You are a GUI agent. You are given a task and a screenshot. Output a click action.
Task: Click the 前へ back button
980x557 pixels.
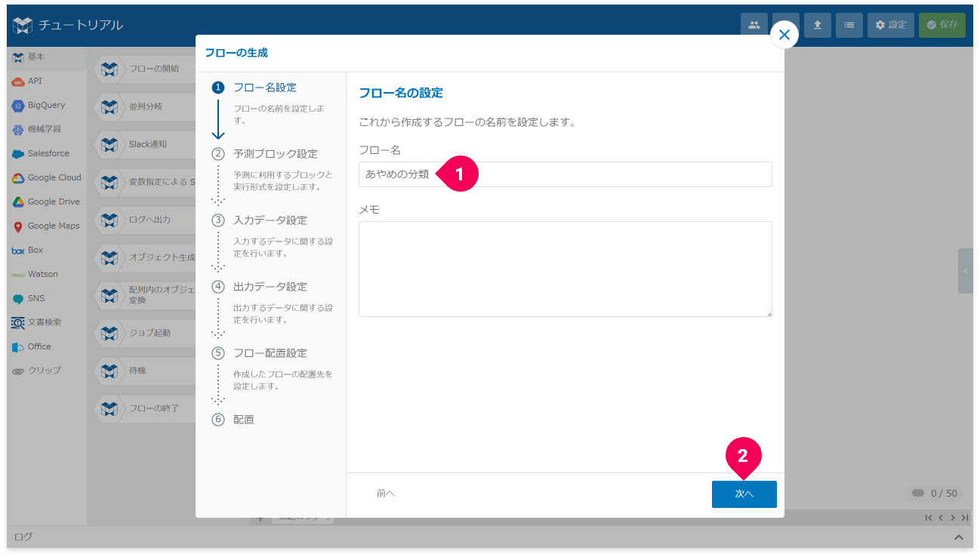(386, 494)
